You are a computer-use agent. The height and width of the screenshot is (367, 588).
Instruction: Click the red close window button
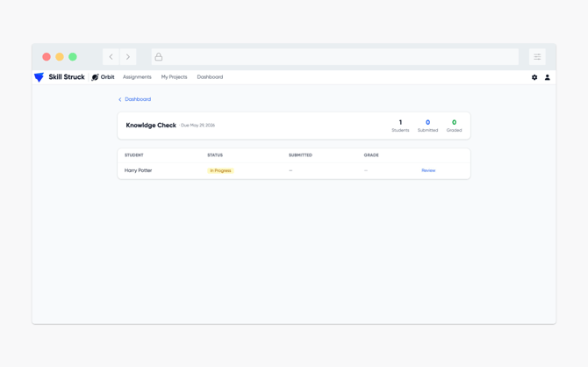point(47,57)
